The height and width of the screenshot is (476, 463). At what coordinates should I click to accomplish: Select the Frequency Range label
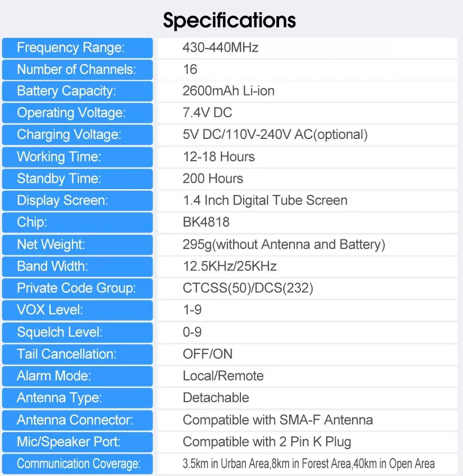click(x=78, y=48)
